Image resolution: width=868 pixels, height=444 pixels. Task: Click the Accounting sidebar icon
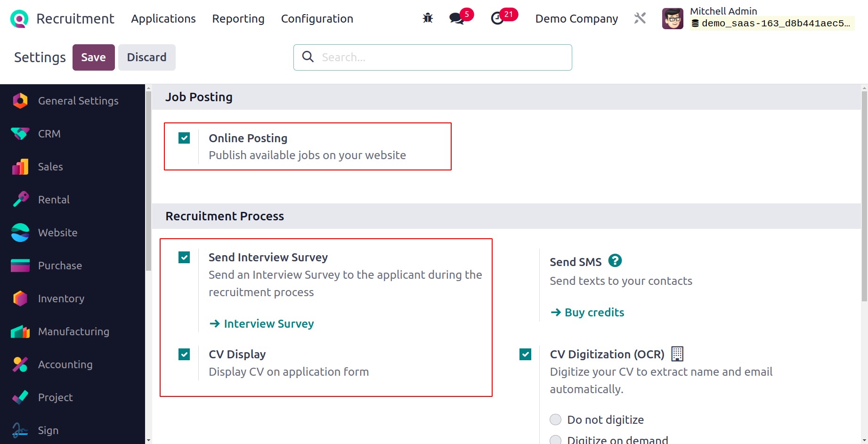pyautogui.click(x=20, y=364)
